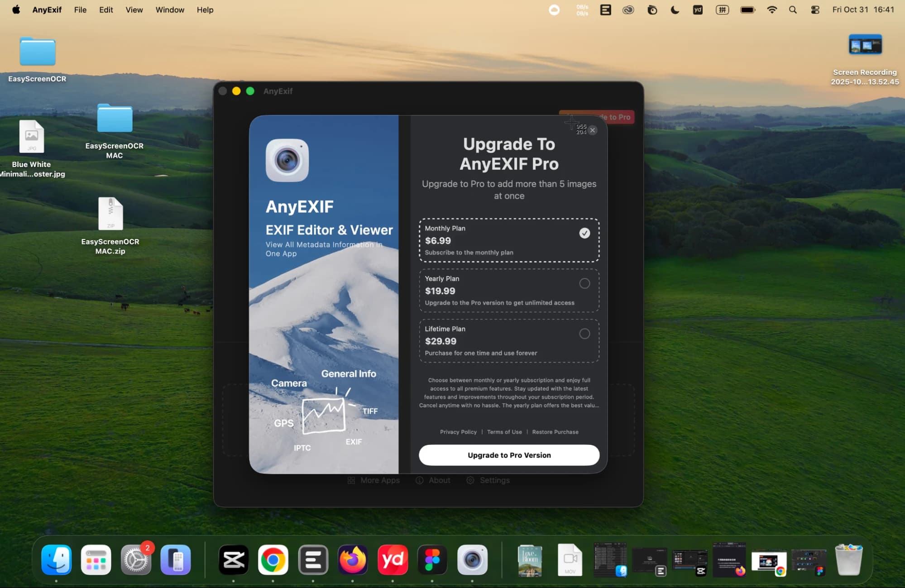
Task: Open the Privacy Policy link
Action: coord(458,432)
